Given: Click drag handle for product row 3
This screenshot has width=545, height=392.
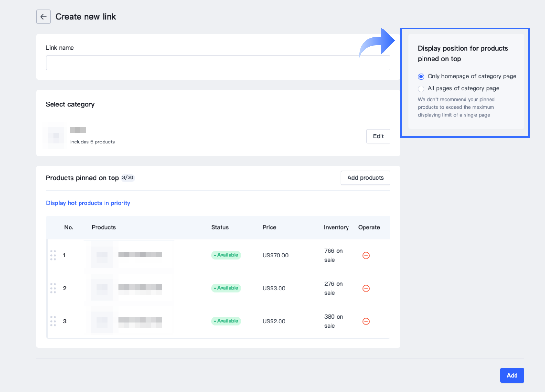Looking at the screenshot, I should 53,321.
